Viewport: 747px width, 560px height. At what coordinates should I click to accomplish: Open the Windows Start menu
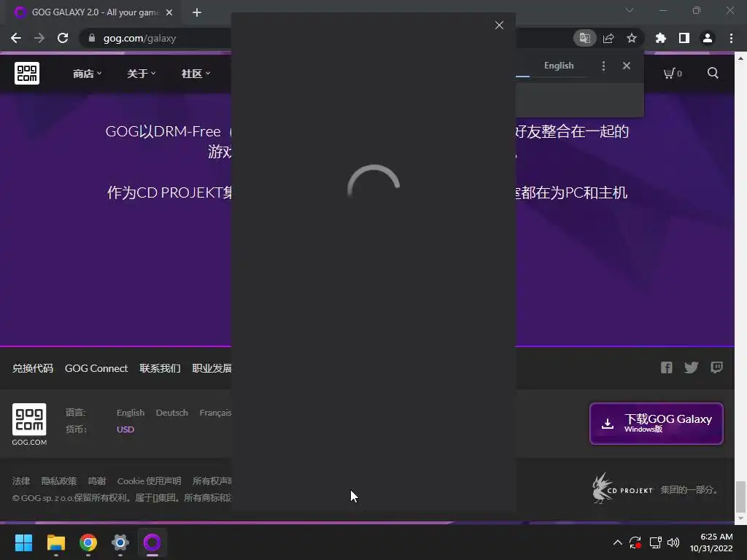(23, 542)
